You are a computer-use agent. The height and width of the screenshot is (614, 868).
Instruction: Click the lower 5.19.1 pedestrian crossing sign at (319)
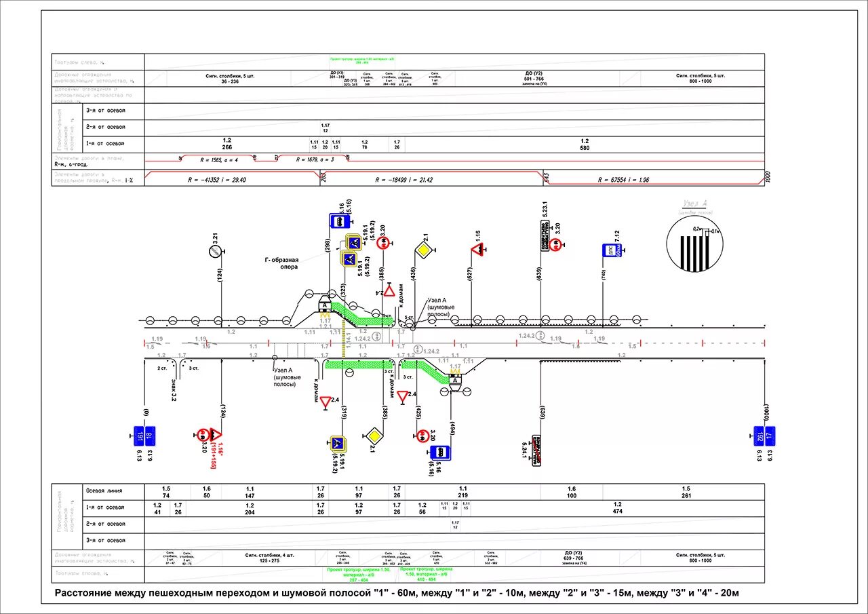338,445
